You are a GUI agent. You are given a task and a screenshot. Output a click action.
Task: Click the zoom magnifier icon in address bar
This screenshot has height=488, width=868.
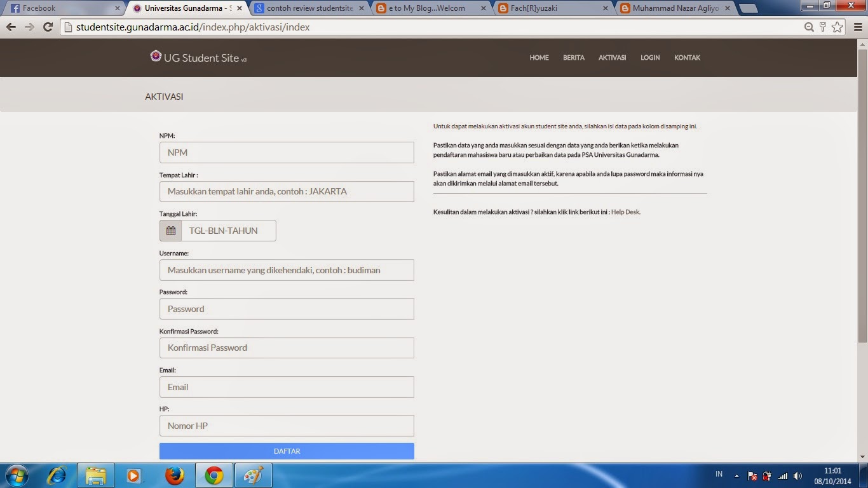[809, 27]
